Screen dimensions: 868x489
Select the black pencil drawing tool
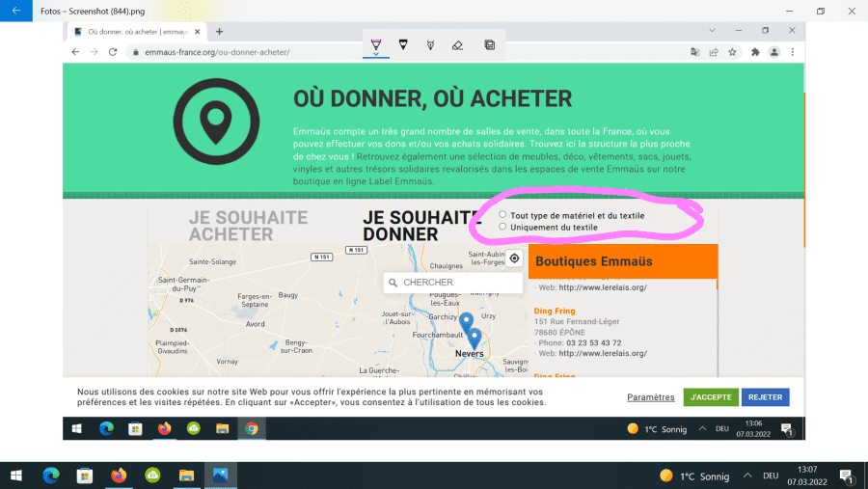coord(403,45)
